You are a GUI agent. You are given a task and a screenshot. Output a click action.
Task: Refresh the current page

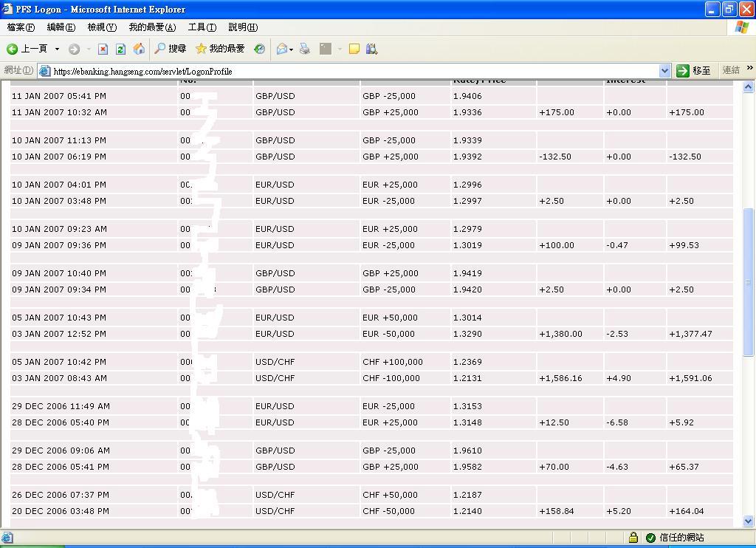pos(120,49)
